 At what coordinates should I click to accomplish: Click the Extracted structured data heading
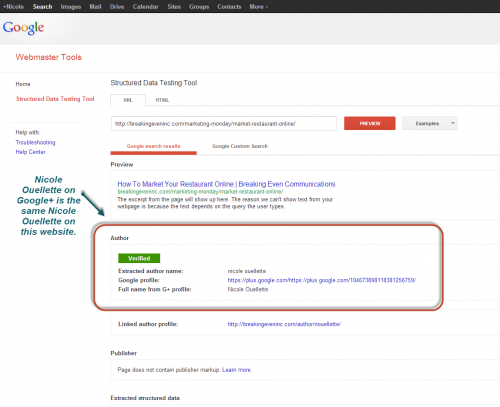(145, 398)
